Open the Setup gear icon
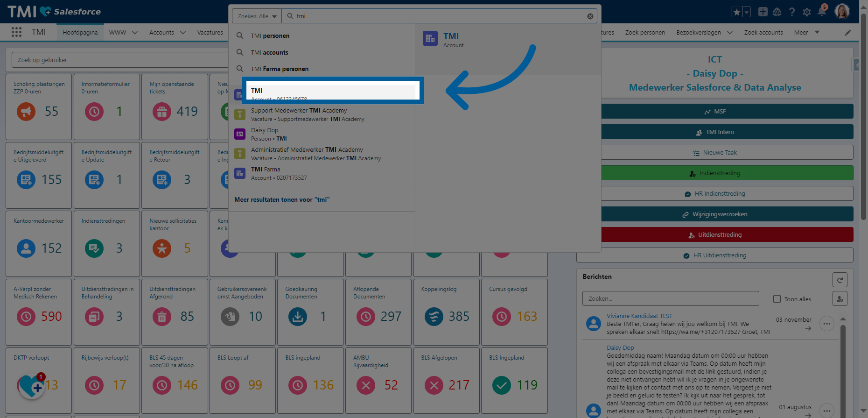This screenshot has width=868, height=418. coord(807,12)
